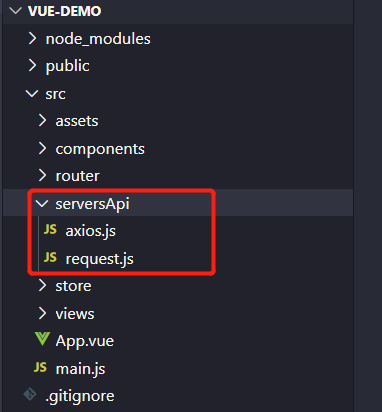Image resolution: width=382 pixels, height=412 pixels.
Task: Click the JS icon beside main.js
Action: point(40,367)
